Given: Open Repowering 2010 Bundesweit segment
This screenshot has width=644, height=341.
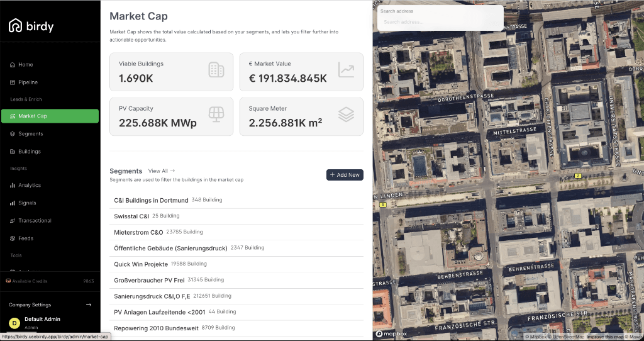Looking at the screenshot, I should tap(236, 328).
